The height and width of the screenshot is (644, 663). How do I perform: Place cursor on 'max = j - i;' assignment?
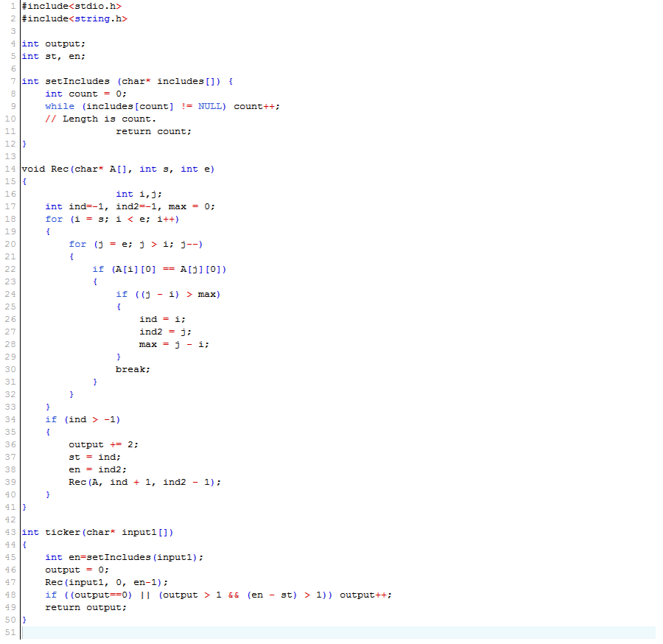[174, 344]
